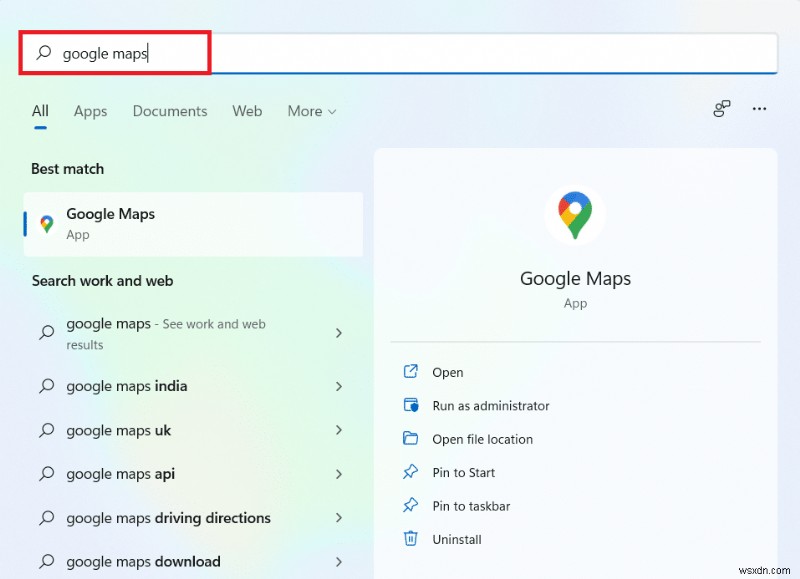
Task: Switch to the Apps tab
Action: (90, 111)
